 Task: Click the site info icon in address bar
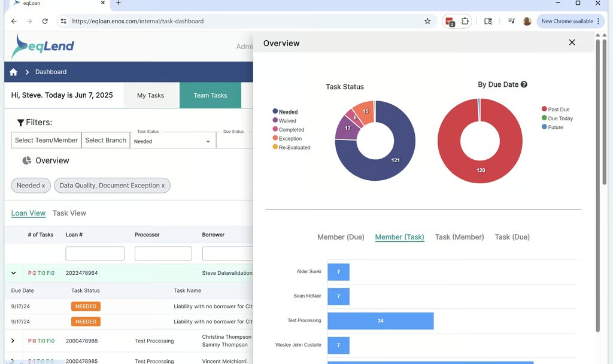point(63,21)
